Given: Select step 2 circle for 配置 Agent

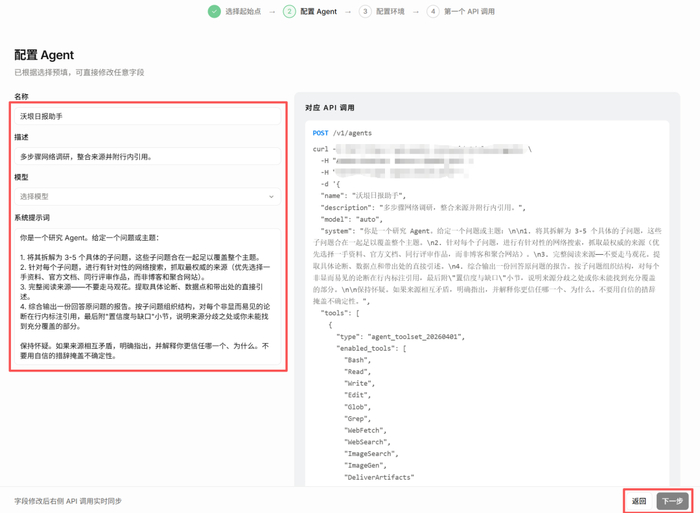Looking at the screenshot, I should click(x=289, y=12).
